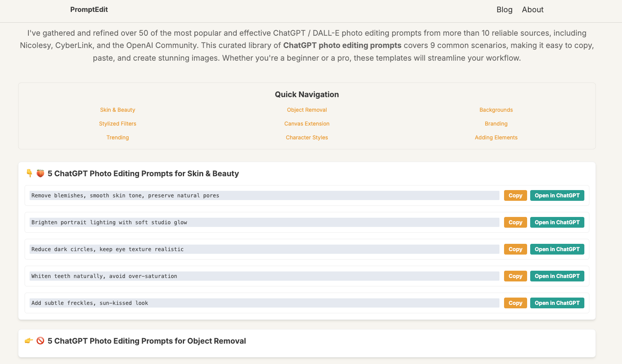
Task: Jump to Adding Elements section
Action: pyautogui.click(x=496, y=137)
